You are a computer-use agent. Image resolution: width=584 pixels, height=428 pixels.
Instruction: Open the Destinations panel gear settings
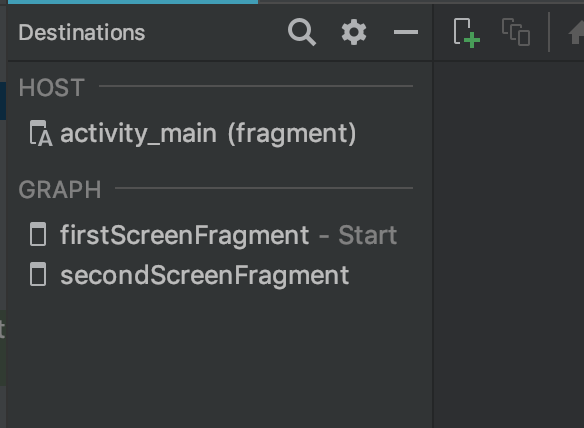coord(354,32)
